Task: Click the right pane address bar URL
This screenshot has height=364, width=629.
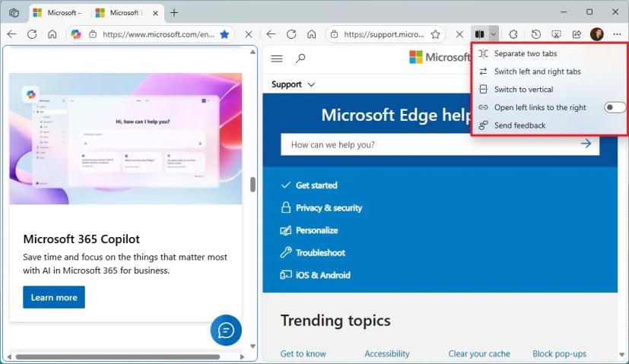Action: (x=384, y=34)
